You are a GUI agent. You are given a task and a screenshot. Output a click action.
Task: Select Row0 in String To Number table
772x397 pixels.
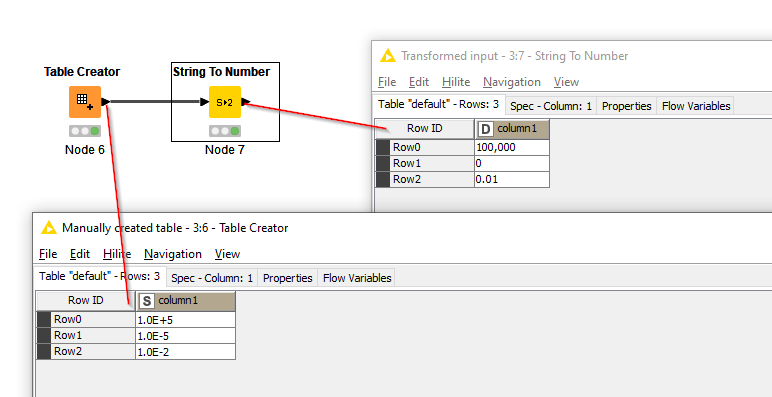coord(424,147)
